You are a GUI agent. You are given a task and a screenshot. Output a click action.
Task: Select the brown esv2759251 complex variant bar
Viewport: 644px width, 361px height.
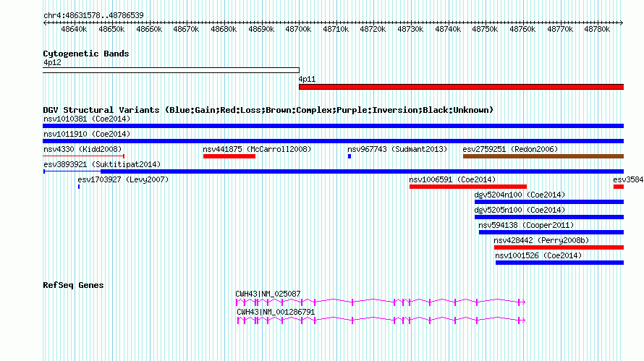(x=543, y=156)
